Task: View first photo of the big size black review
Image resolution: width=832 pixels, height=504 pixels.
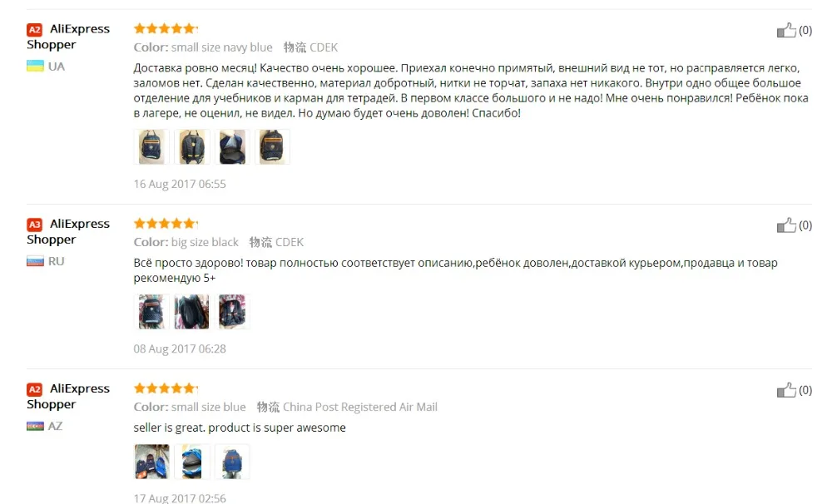Action: coord(151,312)
